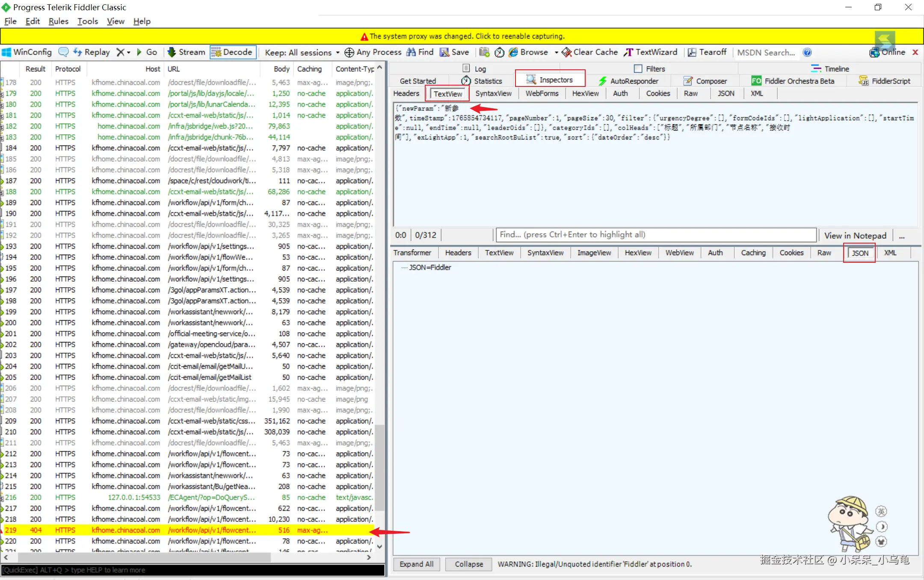Click the blue help question icon
Screen dimensions: 924x580
(807, 52)
